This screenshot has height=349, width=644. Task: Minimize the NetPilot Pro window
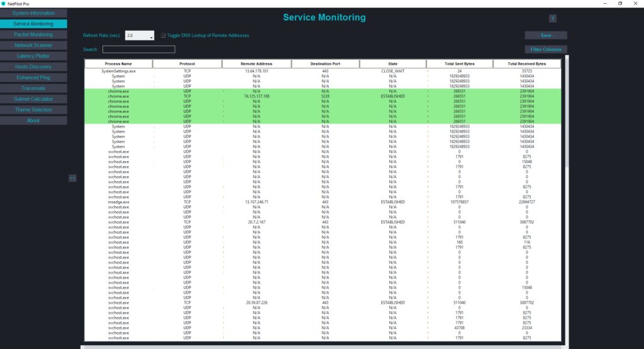coord(605,3)
